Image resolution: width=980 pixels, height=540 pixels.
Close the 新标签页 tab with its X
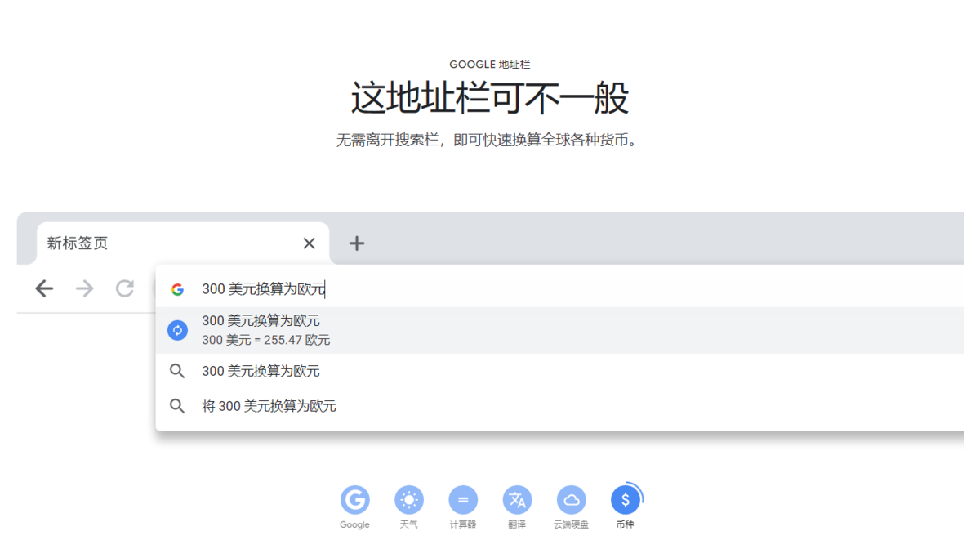click(309, 243)
